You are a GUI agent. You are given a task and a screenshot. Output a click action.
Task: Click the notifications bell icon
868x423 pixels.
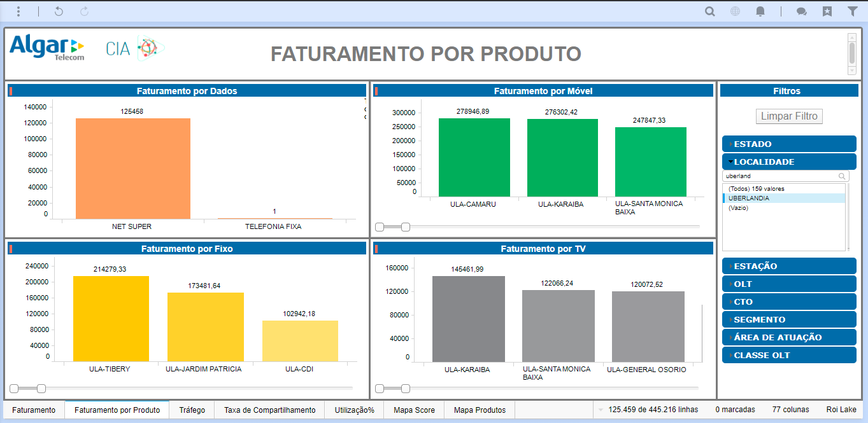pyautogui.click(x=760, y=11)
